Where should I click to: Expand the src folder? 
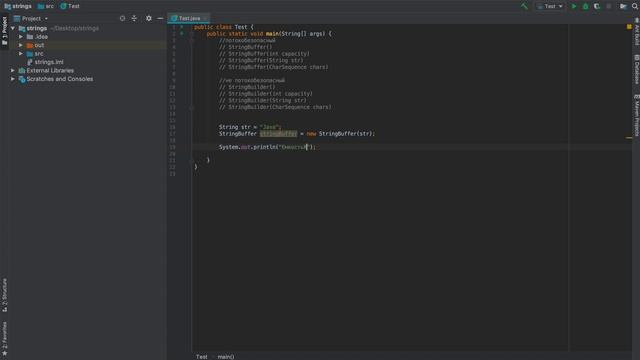[21, 53]
